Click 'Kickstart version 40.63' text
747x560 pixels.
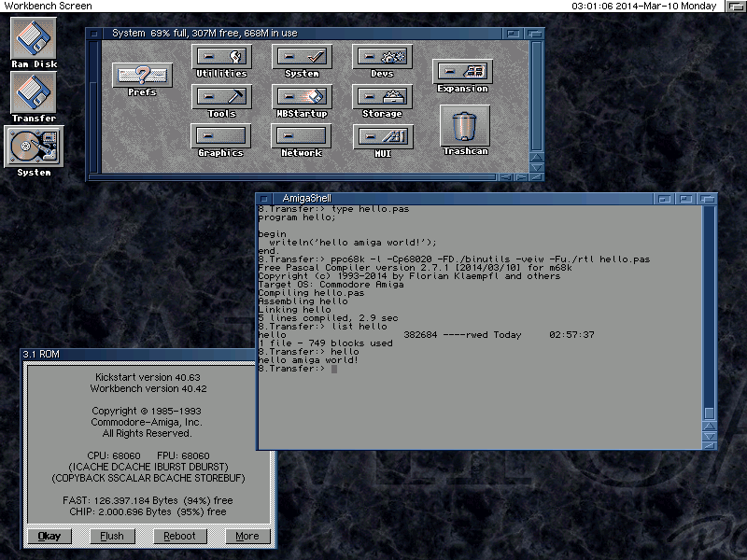(148, 377)
